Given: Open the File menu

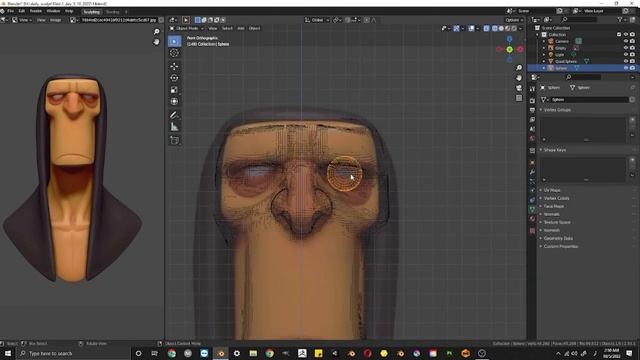Looking at the screenshot, I should click(x=10, y=11).
